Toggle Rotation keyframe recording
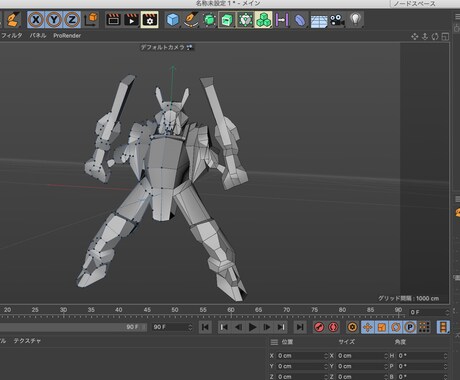This screenshot has width=460, height=380. [396, 327]
